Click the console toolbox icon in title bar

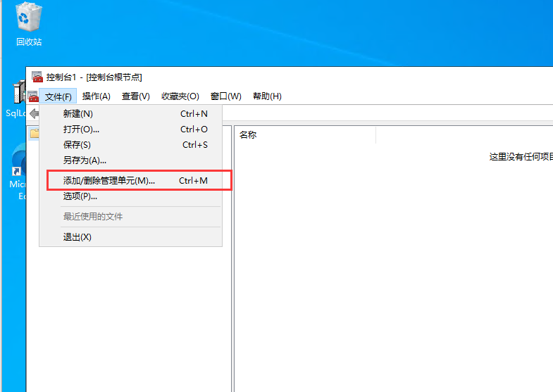pos(37,77)
